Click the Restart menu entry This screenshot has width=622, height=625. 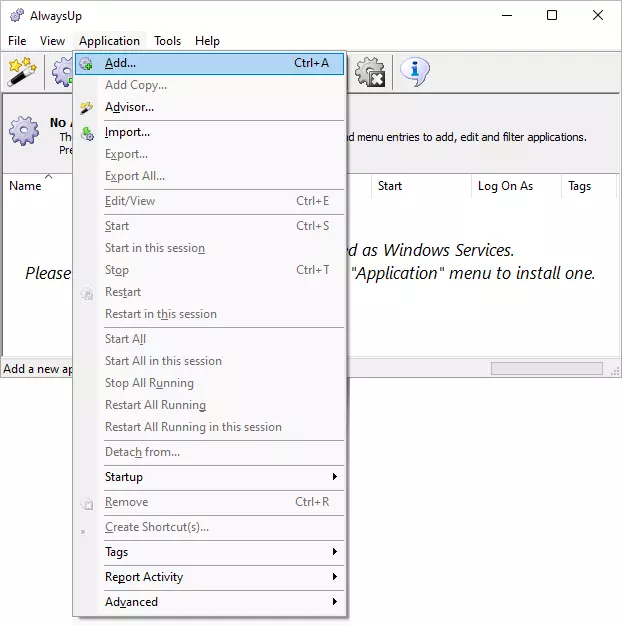click(x=209, y=292)
